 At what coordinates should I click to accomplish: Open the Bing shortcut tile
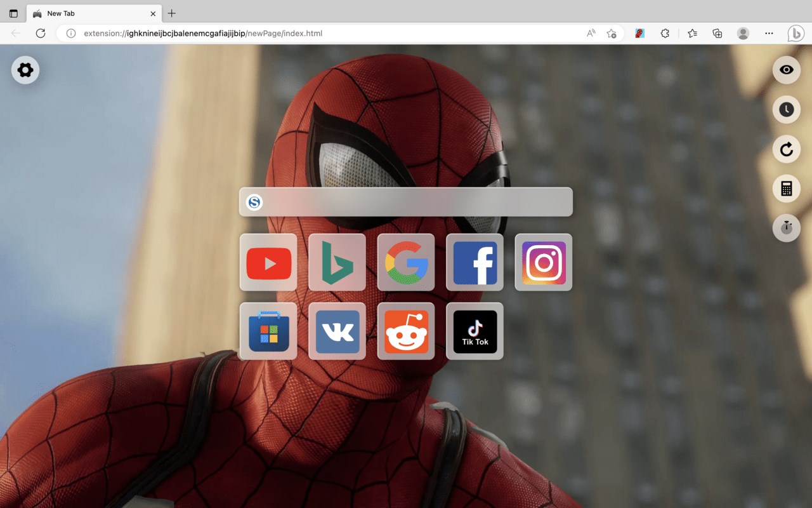click(x=337, y=262)
